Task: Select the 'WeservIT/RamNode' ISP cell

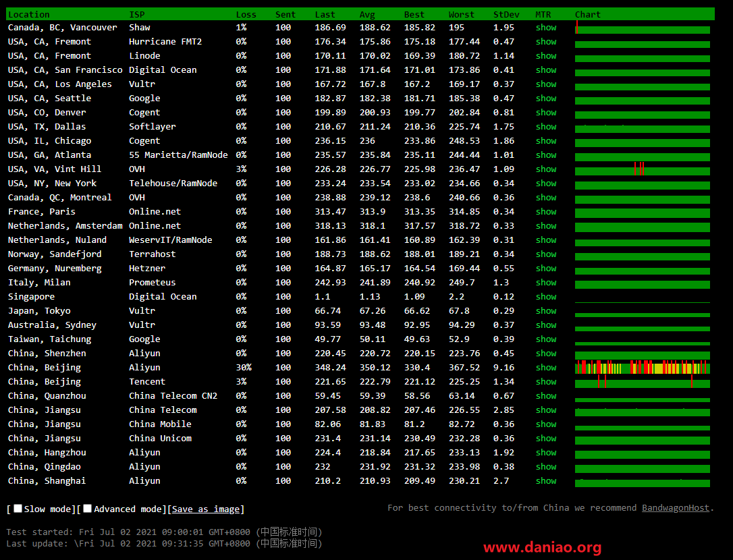Action: tap(171, 240)
